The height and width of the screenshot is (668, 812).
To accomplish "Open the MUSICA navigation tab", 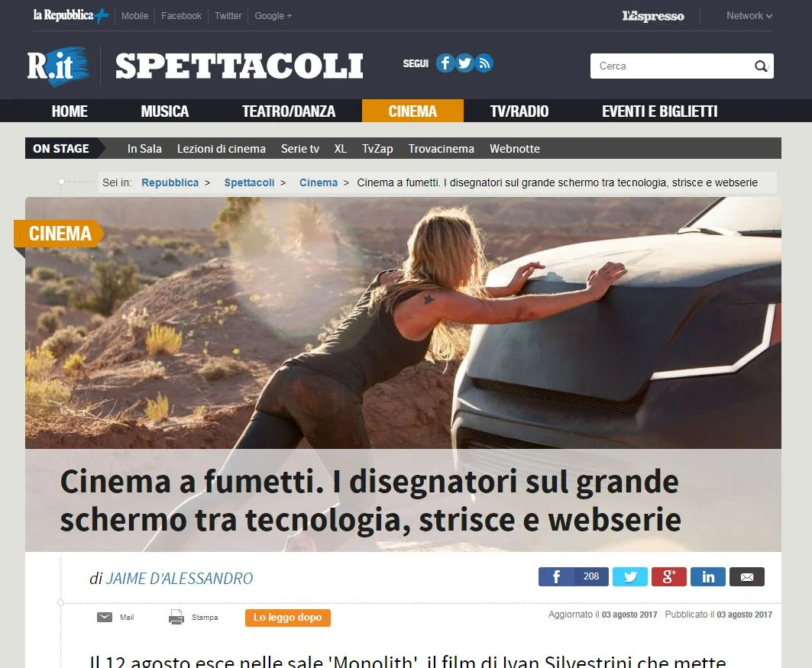I will click(x=165, y=111).
